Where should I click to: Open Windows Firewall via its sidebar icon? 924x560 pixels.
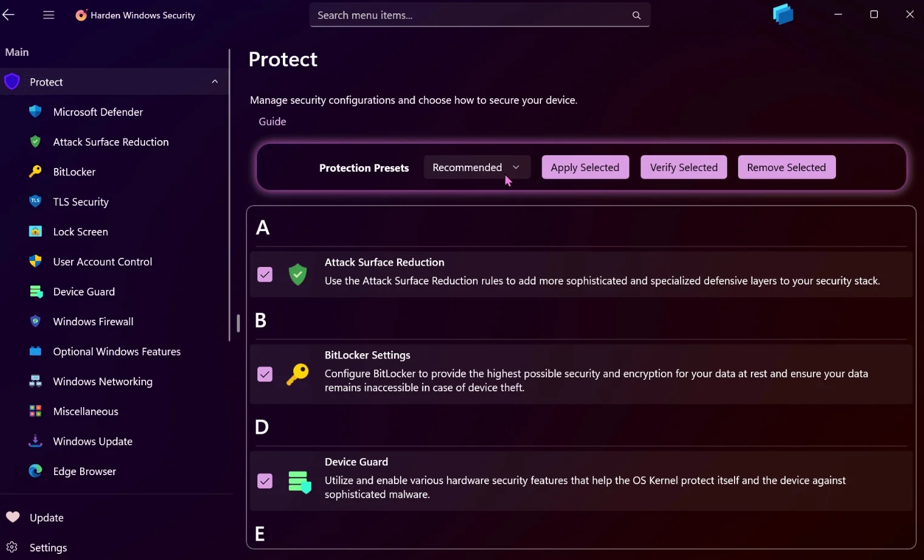coord(35,321)
